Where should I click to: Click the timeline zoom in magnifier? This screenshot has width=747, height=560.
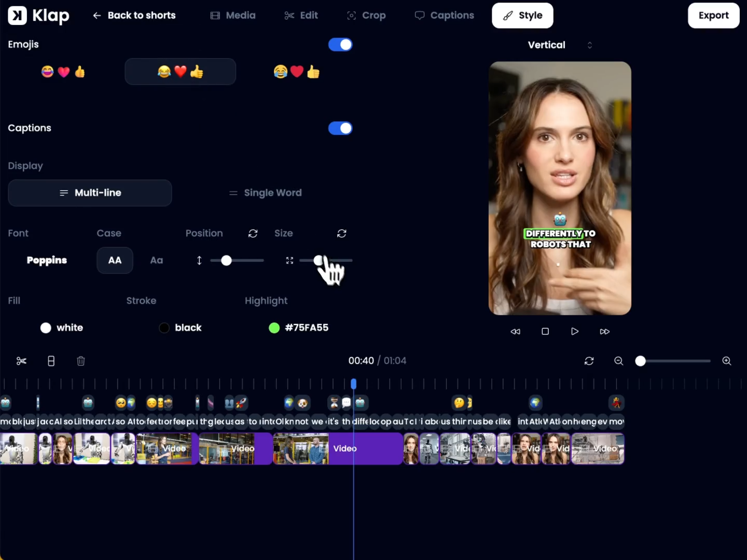point(727,361)
